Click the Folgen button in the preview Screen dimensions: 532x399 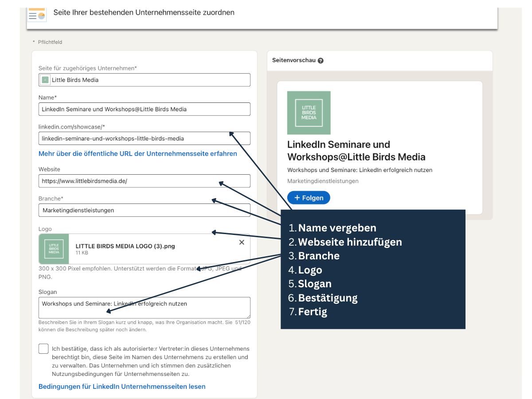coord(309,198)
